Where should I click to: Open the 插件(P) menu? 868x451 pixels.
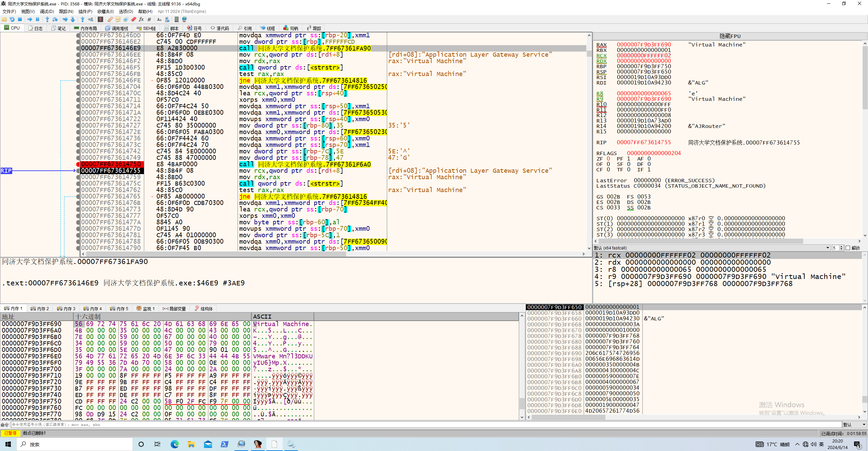85,12
